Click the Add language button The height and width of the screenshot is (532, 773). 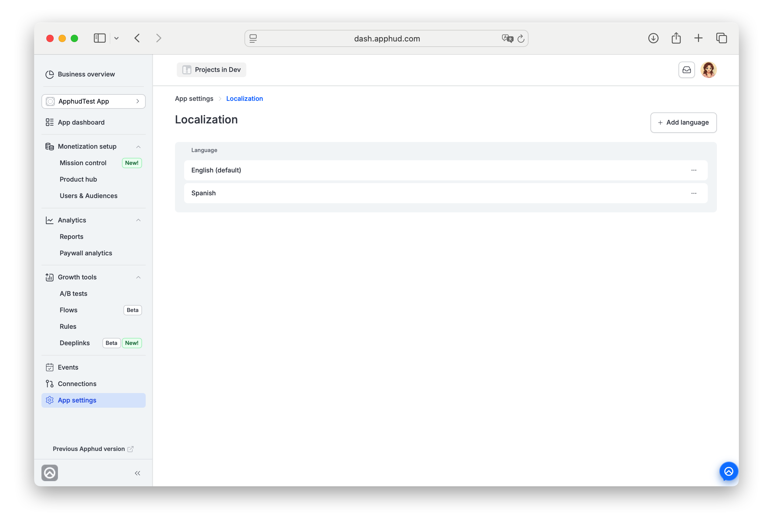click(683, 123)
